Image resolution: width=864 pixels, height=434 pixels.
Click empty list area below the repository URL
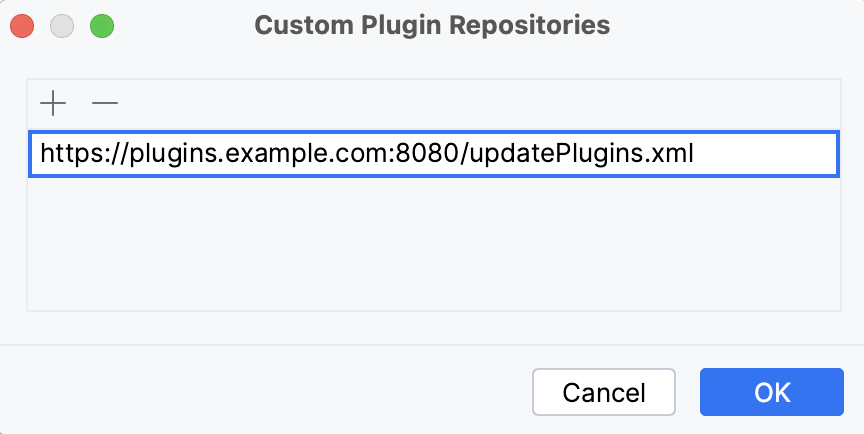click(x=432, y=245)
